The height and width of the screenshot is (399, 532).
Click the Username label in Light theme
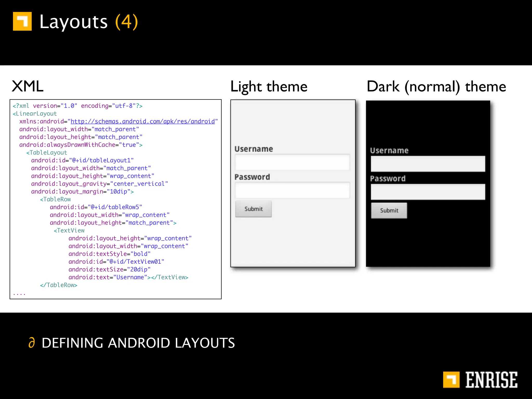pos(254,149)
